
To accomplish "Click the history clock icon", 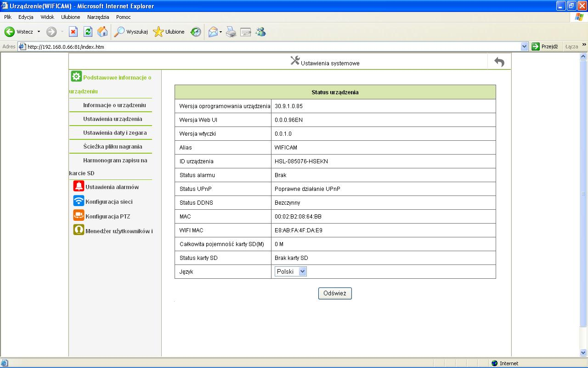I will pyautogui.click(x=196, y=32).
